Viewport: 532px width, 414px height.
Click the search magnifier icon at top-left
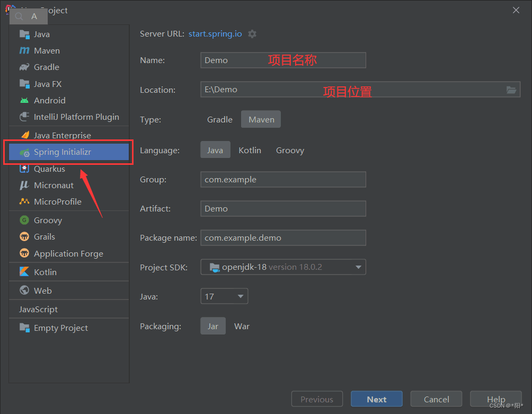coord(19,16)
